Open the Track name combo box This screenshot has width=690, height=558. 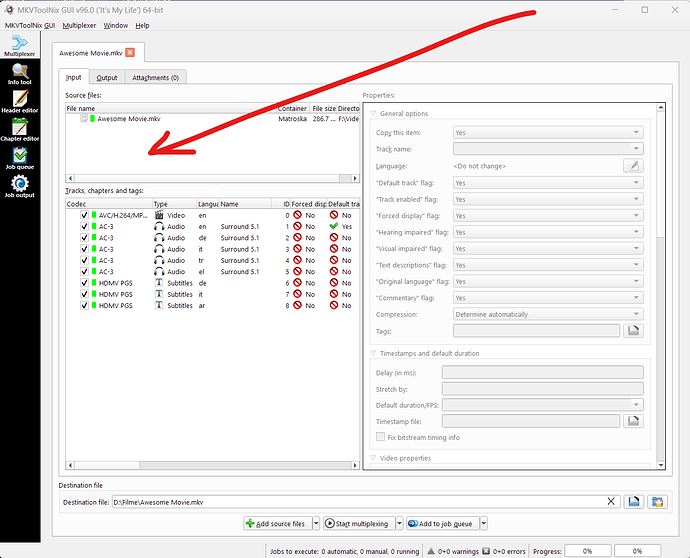coord(548,149)
